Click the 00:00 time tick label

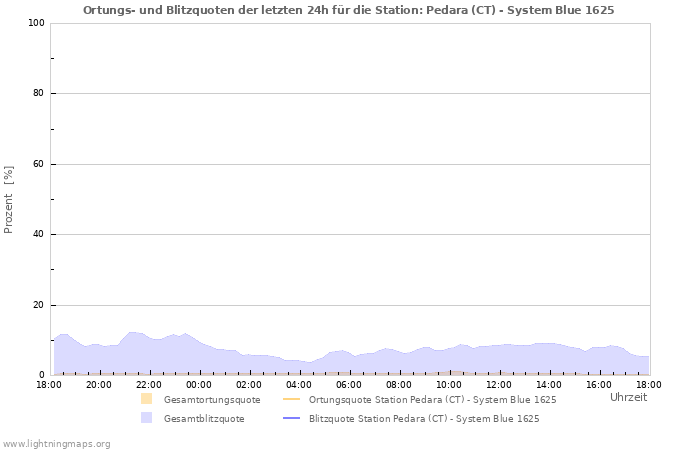point(199,384)
